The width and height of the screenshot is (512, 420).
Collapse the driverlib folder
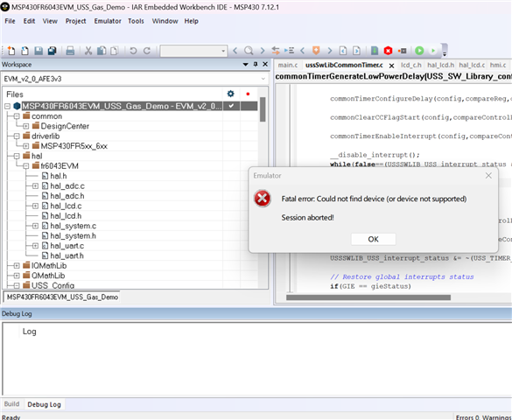(x=17, y=136)
